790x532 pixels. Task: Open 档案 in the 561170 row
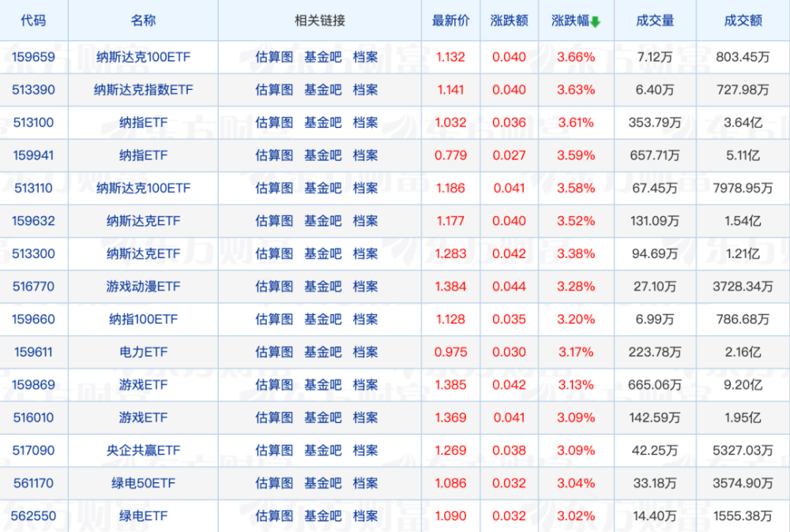pyautogui.click(x=365, y=483)
